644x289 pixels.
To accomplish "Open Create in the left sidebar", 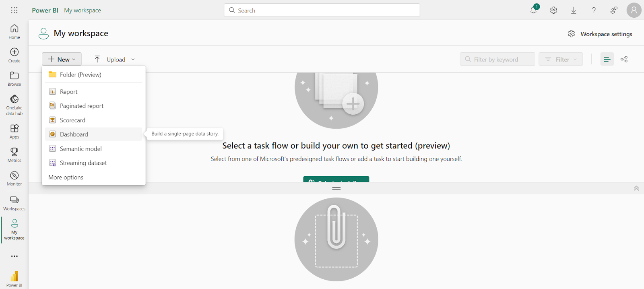I will click(x=14, y=55).
